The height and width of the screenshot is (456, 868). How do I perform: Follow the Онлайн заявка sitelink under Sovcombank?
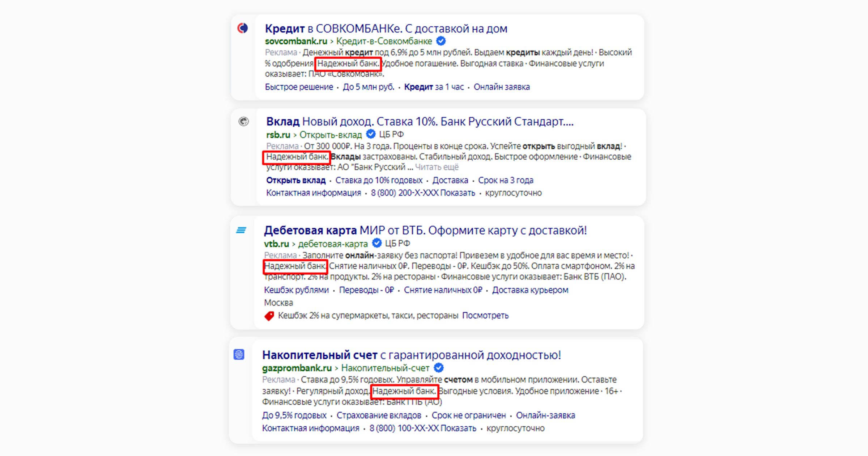[x=502, y=87]
